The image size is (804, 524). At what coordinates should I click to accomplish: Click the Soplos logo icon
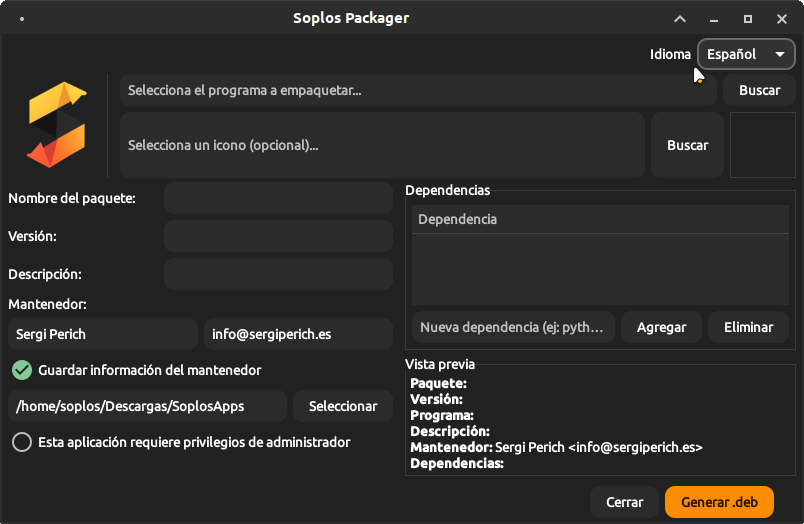click(56, 125)
